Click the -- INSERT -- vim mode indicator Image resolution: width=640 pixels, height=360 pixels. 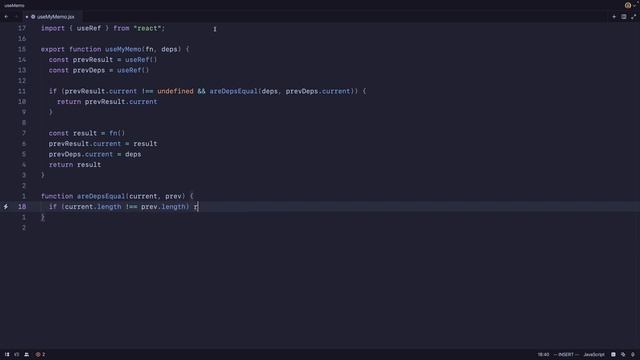(566, 354)
